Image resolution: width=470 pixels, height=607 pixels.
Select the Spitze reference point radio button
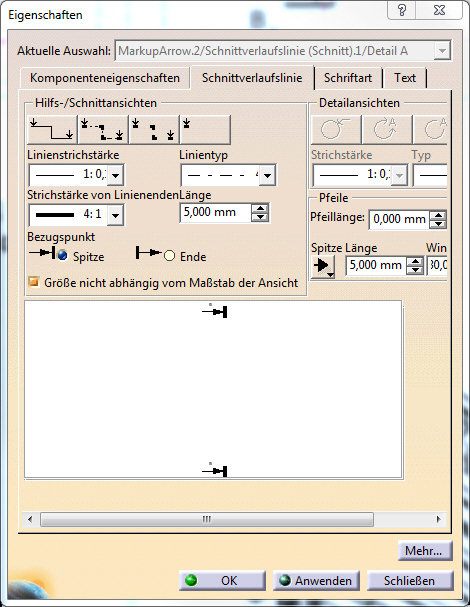click(x=62, y=255)
